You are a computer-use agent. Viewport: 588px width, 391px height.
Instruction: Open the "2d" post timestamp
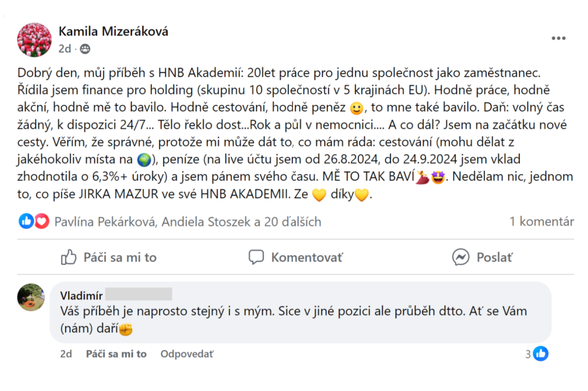(64, 48)
